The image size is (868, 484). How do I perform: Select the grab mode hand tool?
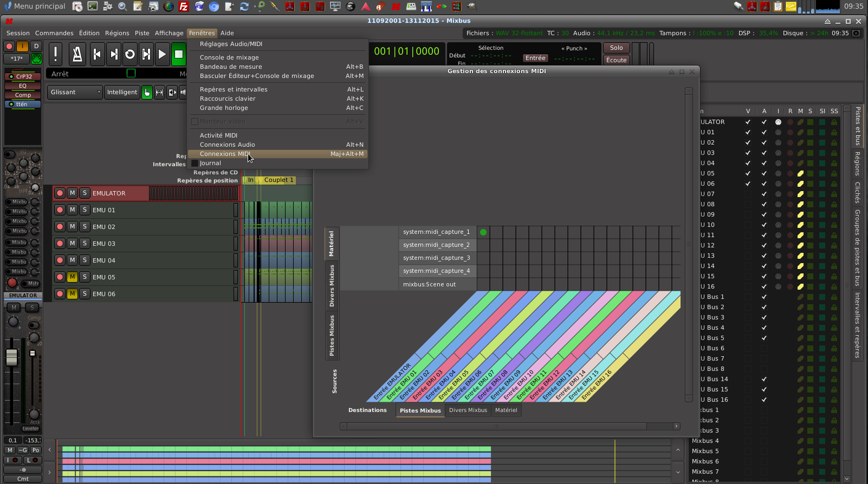147,93
